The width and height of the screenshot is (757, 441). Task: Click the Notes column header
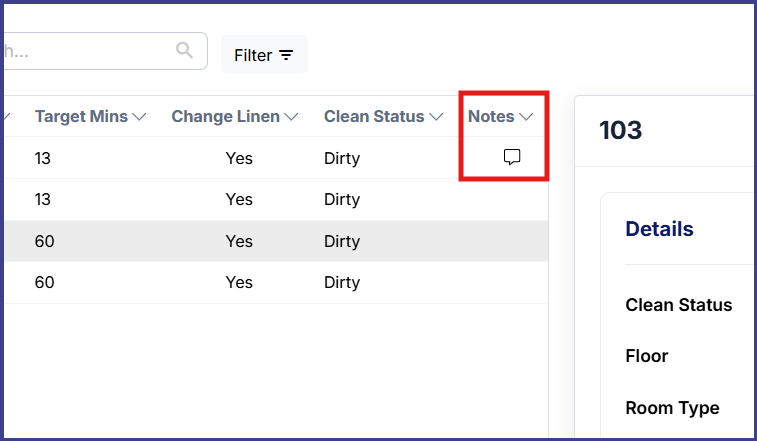(x=491, y=116)
